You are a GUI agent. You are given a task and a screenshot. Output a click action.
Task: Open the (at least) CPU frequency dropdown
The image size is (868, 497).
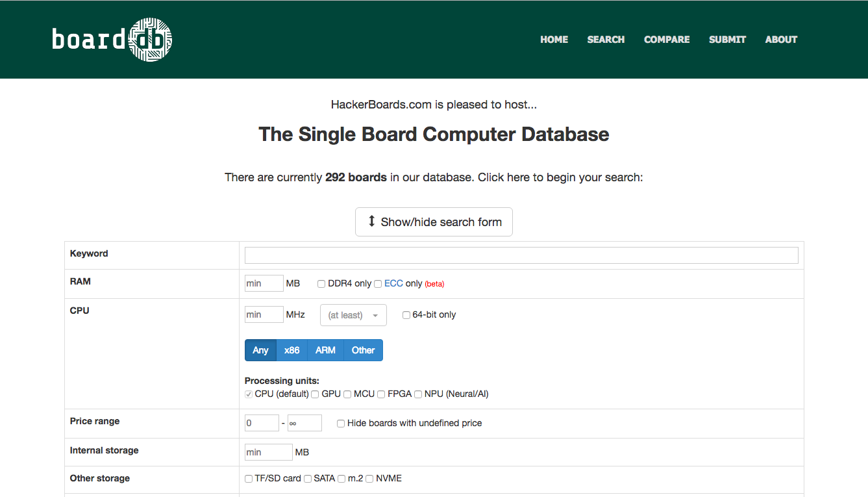tap(353, 314)
